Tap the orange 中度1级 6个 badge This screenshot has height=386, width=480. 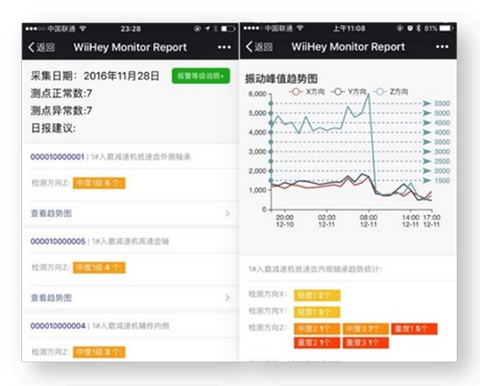pos(99,183)
